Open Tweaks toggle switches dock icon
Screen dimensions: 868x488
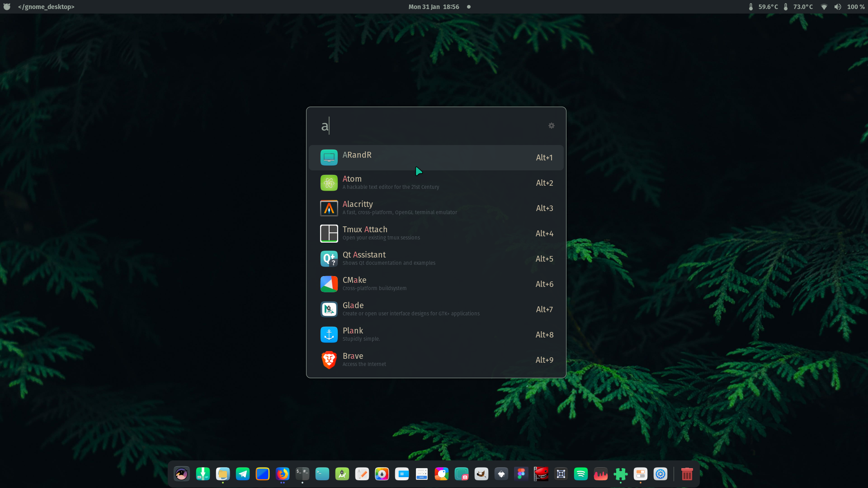pos(641,474)
